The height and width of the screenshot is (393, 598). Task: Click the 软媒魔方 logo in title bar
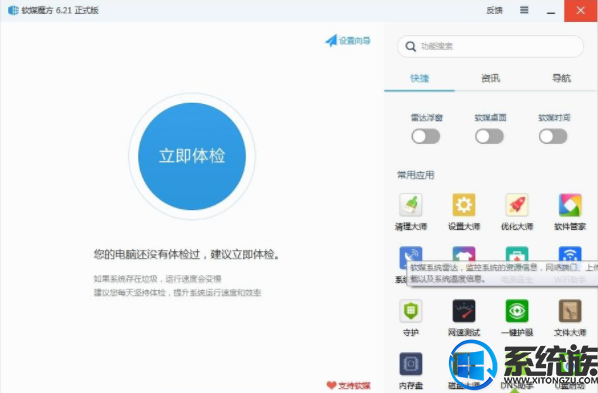tap(13, 10)
